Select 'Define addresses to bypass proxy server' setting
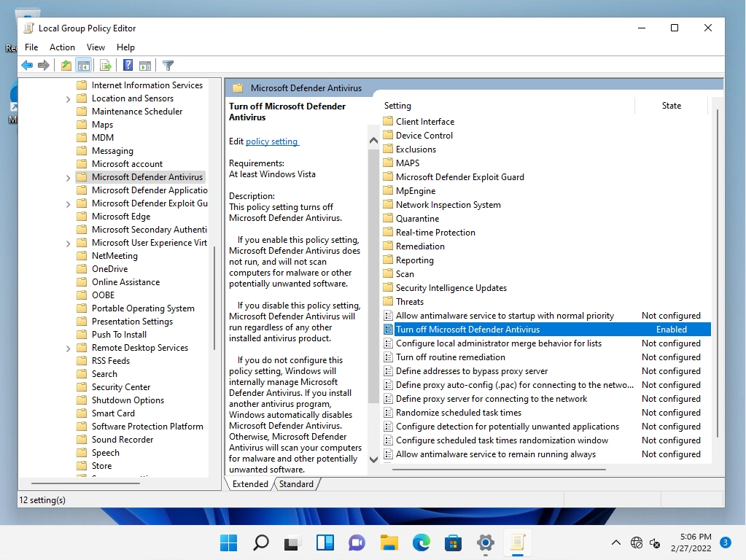 click(x=546, y=370)
